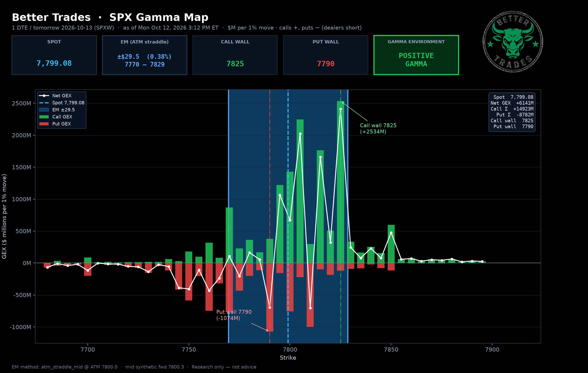Click the 7850 strike axis label
The image size is (588, 373).
391,349
